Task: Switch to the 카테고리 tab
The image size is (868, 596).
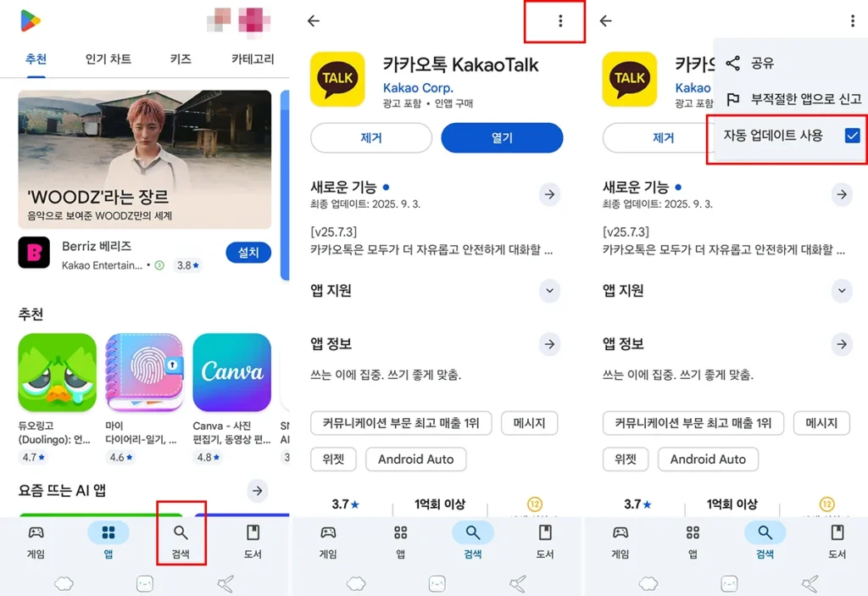Action: (253, 58)
